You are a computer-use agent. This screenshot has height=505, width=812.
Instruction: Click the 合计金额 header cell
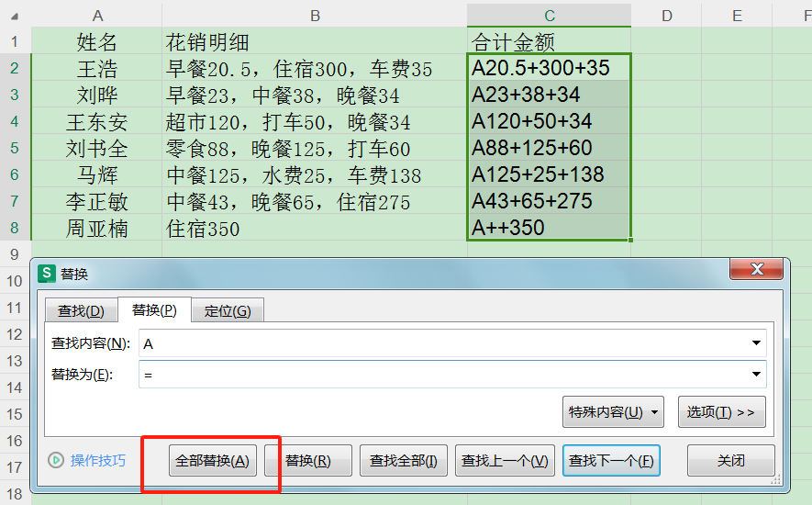(x=549, y=41)
